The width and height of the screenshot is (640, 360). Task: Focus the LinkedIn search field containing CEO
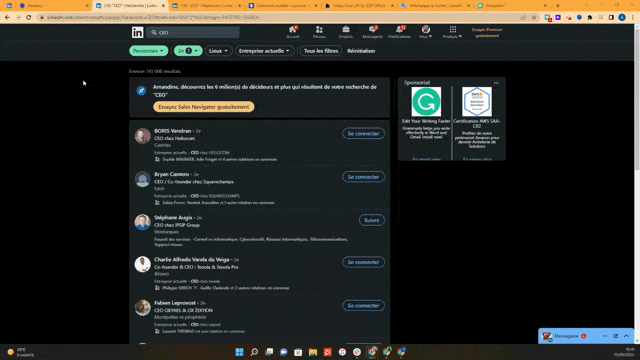click(x=193, y=32)
